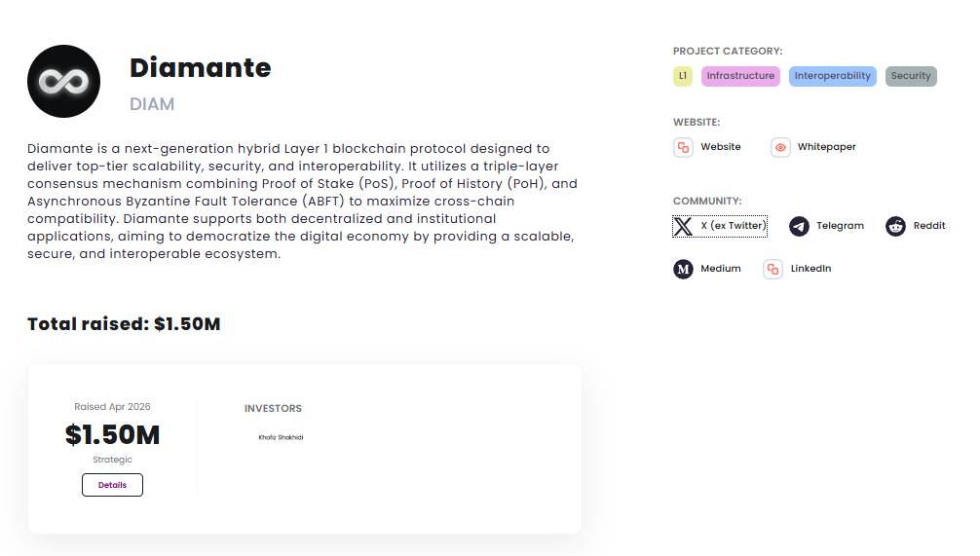This screenshot has height=556, width=980.
Task: Click the LinkedIn icon
Action: click(x=773, y=269)
